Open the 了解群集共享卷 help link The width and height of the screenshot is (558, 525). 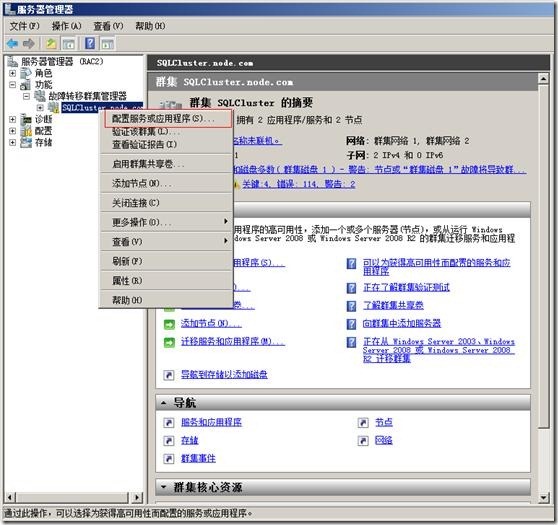point(393,306)
